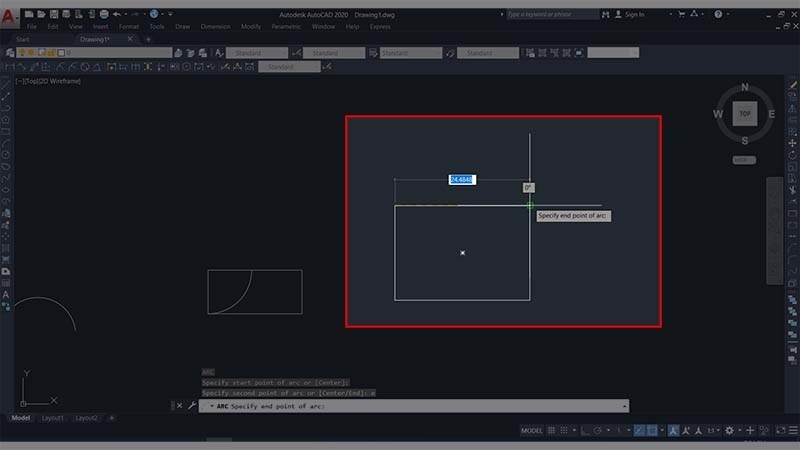Click the Line tool in left draw toolbar
The width and height of the screenshot is (800, 450).
(x=6, y=84)
